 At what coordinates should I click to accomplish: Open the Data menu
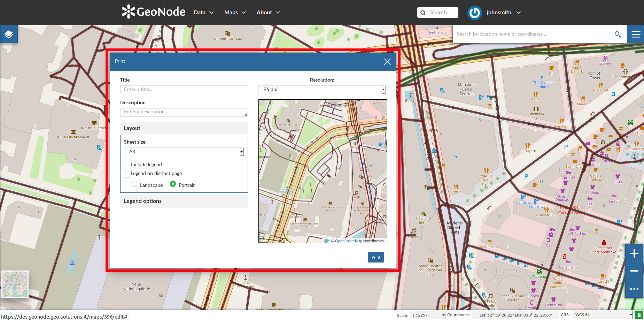[204, 13]
